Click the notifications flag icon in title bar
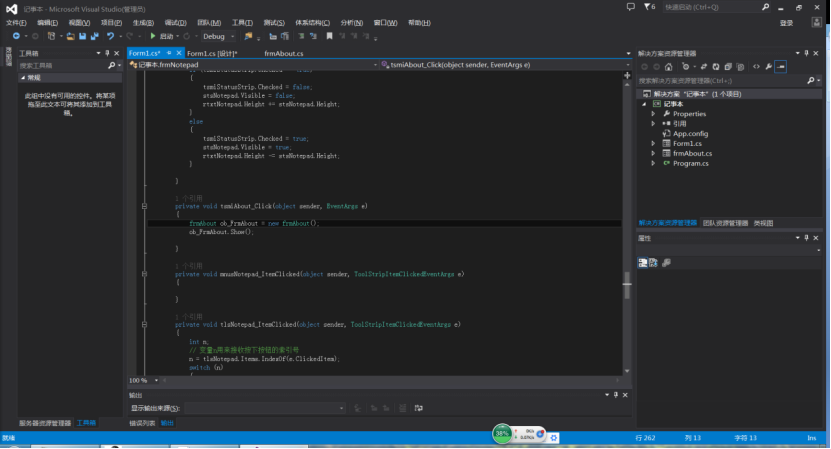The height and width of the screenshot is (449, 831). click(646, 7)
